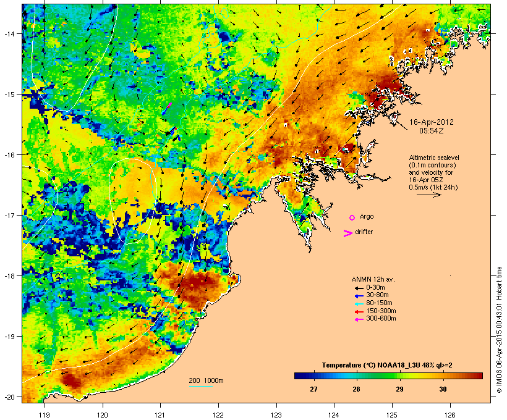Click the 30-80m depth label
The width and height of the screenshot is (507, 420).
coord(377,295)
